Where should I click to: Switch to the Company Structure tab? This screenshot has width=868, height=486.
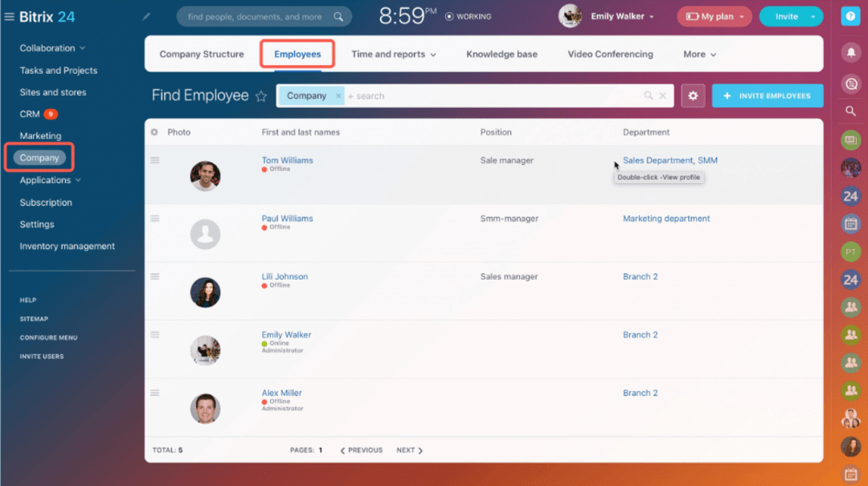(x=203, y=54)
